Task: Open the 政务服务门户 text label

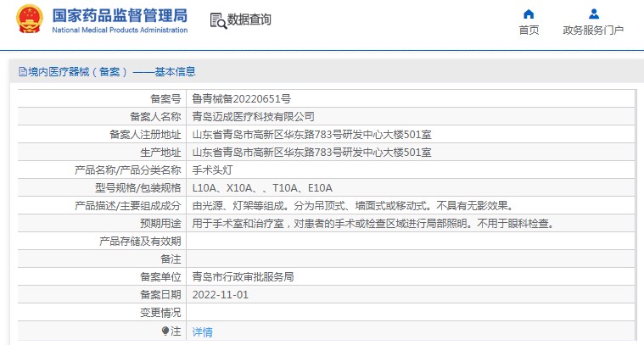Action: [x=593, y=31]
